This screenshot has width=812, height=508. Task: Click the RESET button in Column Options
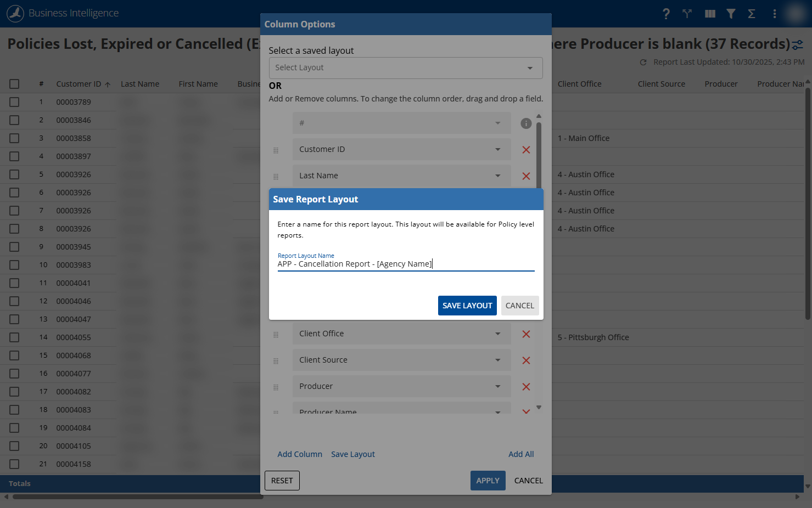(282, 481)
